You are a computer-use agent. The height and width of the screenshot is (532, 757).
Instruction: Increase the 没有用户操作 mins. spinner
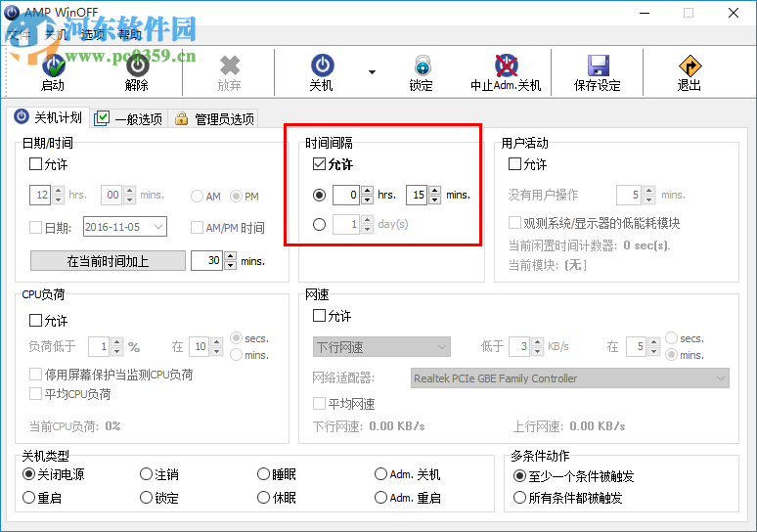(x=648, y=190)
